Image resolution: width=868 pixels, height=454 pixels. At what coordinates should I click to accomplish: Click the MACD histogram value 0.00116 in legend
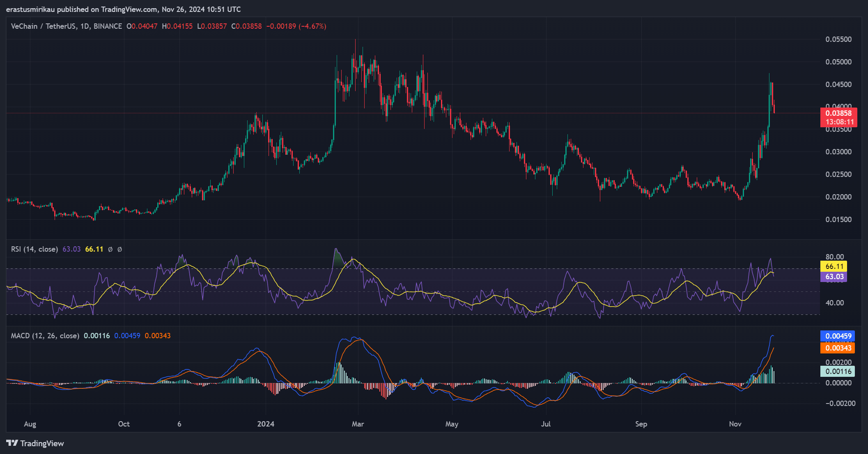pyautogui.click(x=97, y=336)
